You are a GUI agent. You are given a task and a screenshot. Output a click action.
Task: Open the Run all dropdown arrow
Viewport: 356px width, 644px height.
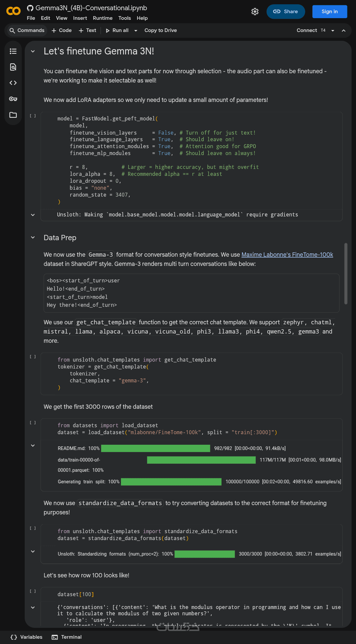pyautogui.click(x=136, y=30)
